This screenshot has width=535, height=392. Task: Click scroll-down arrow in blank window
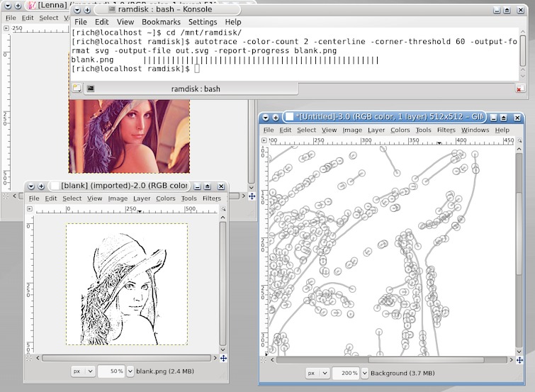(223, 349)
